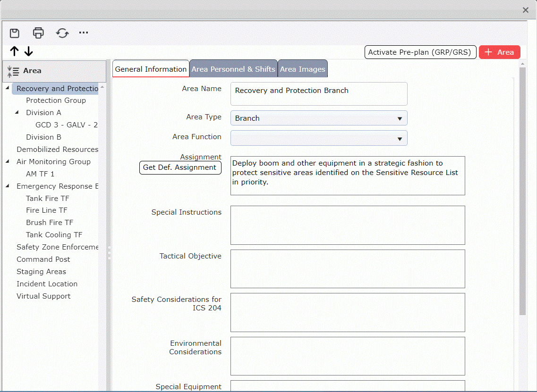This screenshot has height=392, width=537.
Task: Click into the Assignment text box
Action: [348, 176]
